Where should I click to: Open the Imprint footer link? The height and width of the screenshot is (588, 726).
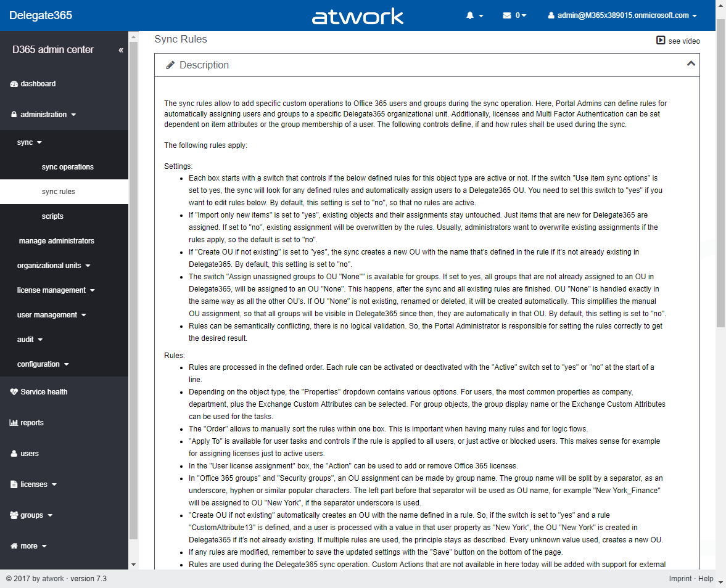[x=680, y=578]
